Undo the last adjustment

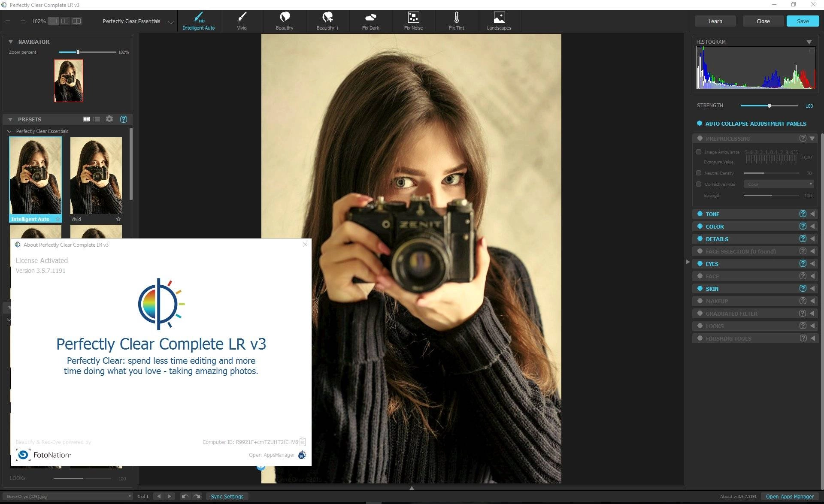click(185, 496)
